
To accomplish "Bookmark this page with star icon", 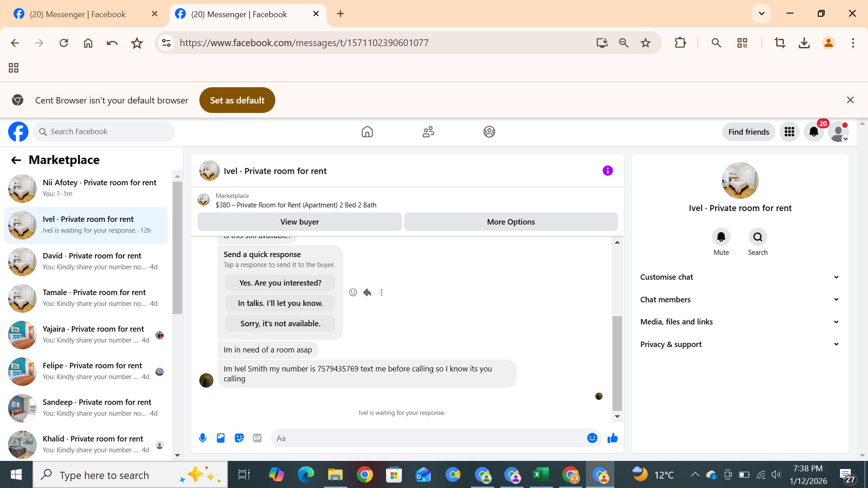I will click(x=646, y=43).
